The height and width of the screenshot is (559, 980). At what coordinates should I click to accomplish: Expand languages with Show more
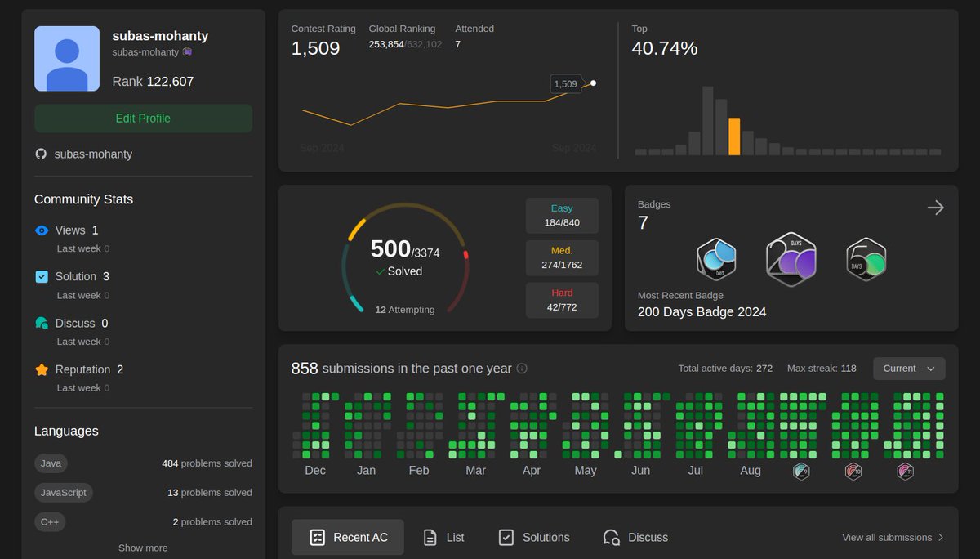pos(143,548)
